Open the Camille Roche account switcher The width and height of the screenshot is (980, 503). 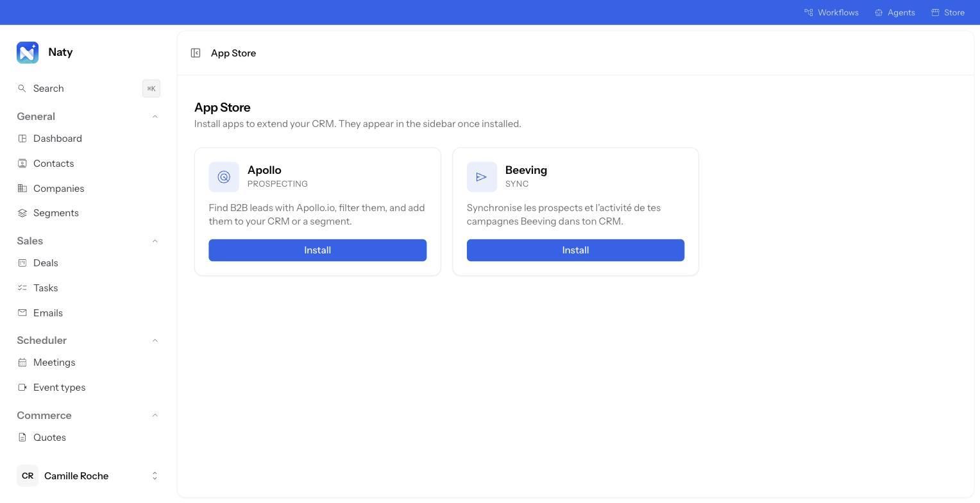(x=89, y=476)
